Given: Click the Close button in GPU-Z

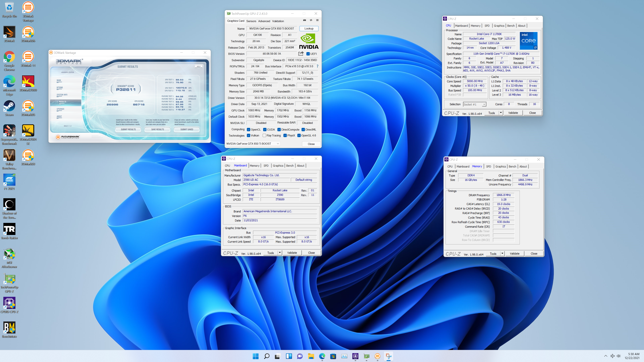Looking at the screenshot, I should point(311,144).
